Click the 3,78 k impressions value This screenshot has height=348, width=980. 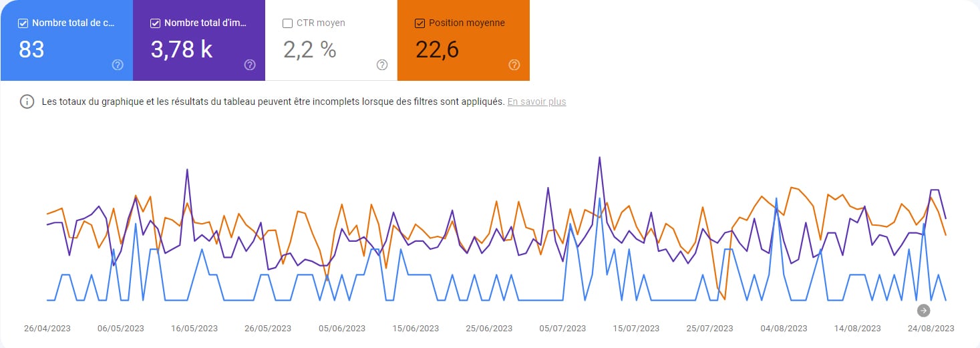182,49
